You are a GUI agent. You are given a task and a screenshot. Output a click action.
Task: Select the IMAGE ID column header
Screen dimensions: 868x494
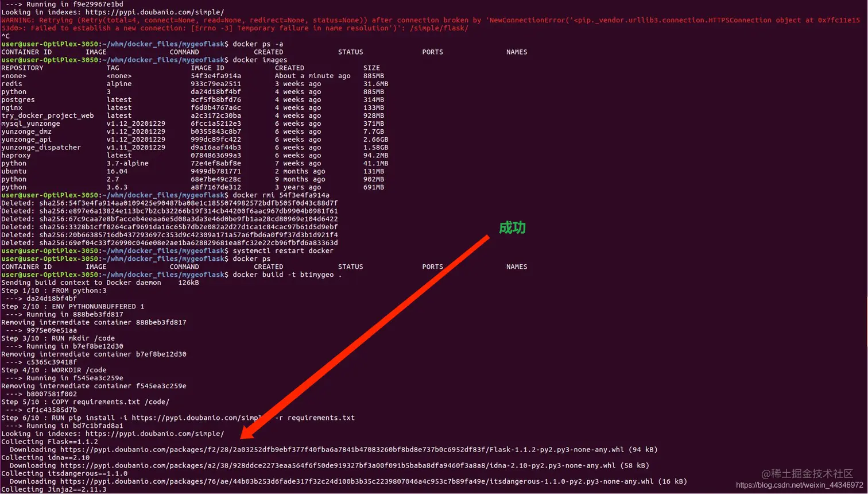tap(208, 68)
